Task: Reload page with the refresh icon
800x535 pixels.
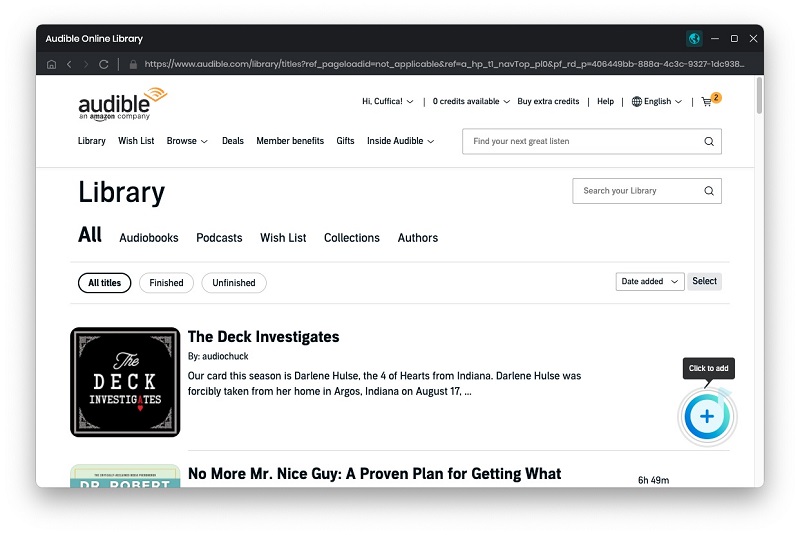Action: [x=104, y=64]
